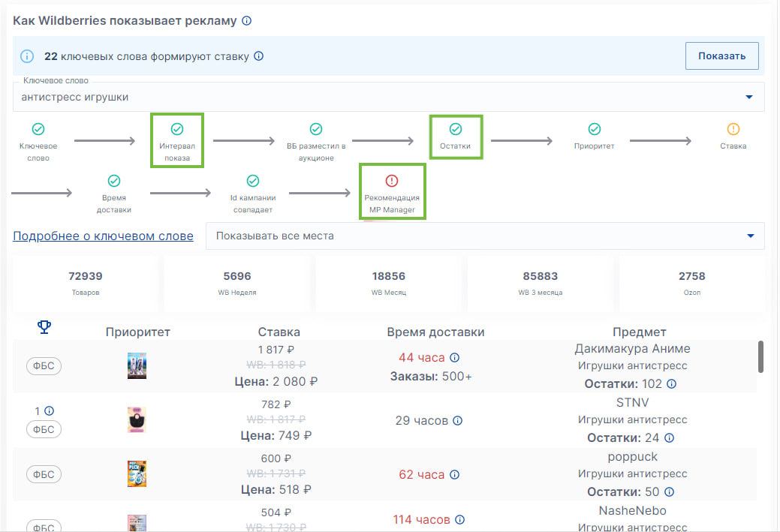This screenshot has width=780, height=532.
Task: Click the STNV product thumbnail
Action: [x=137, y=420]
